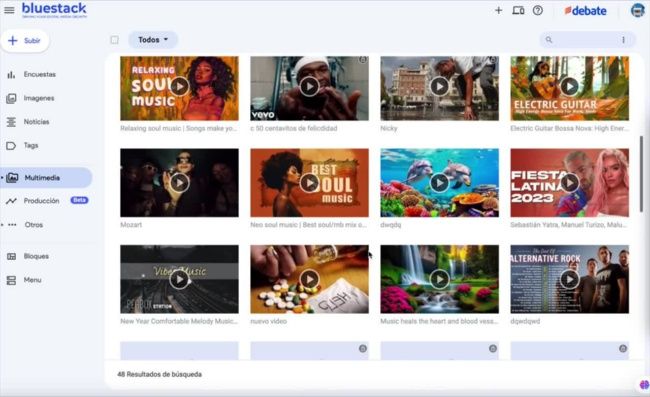650x397 pixels.
Task: Click the 'dqwdqwd' title text
Action: (525, 321)
